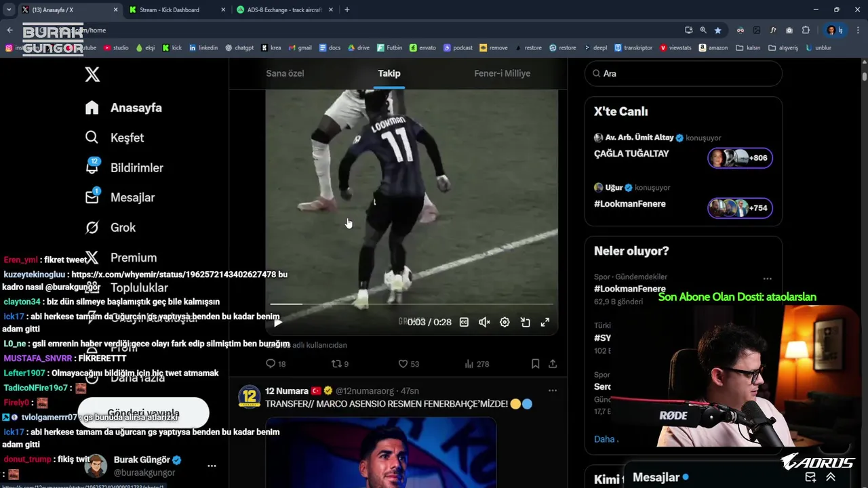Bookmark the Lookman video tweet
This screenshot has width=868, height=488.
pos(535,364)
